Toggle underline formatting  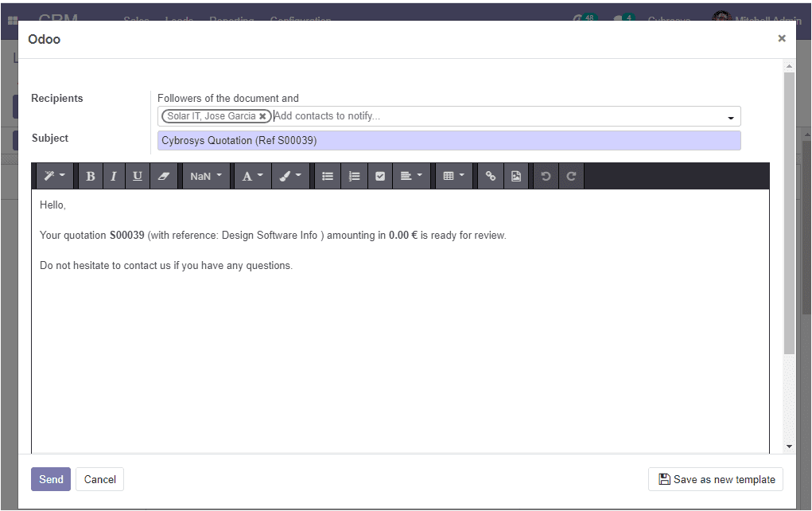click(x=138, y=176)
